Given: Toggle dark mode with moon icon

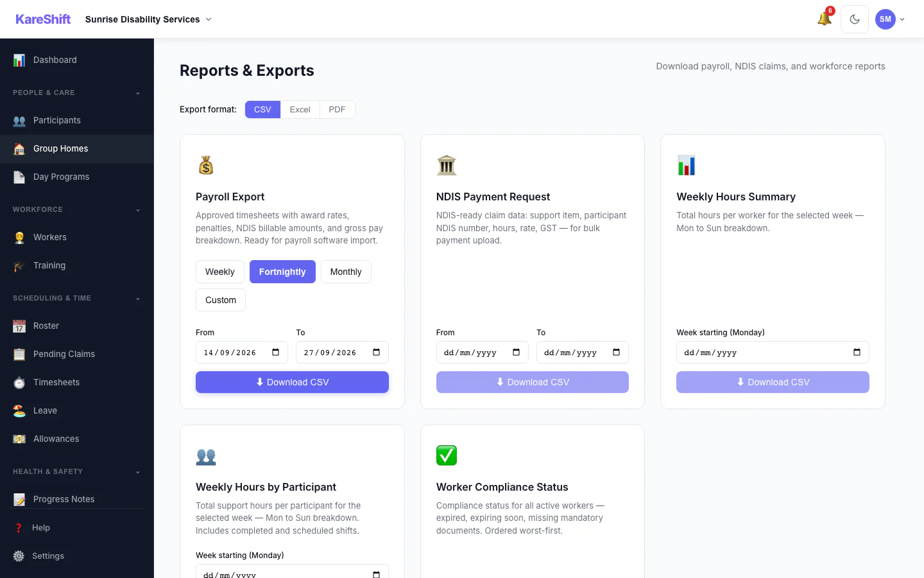Looking at the screenshot, I should pyautogui.click(x=855, y=19).
